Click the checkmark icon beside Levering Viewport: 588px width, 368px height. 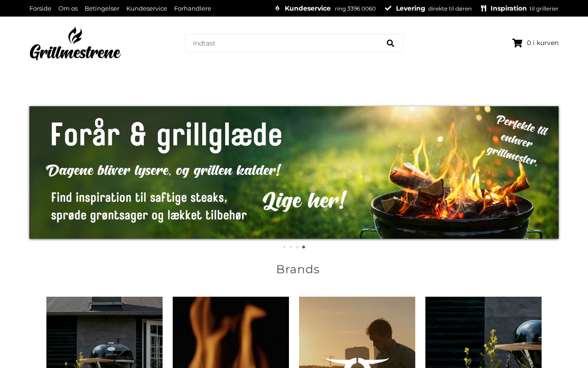coord(388,8)
